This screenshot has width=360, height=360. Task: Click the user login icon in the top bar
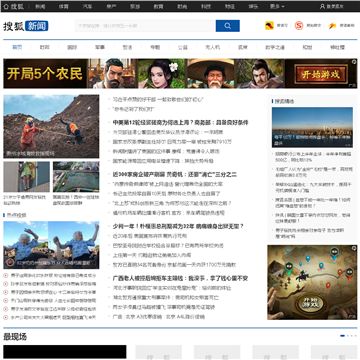click(322, 6)
